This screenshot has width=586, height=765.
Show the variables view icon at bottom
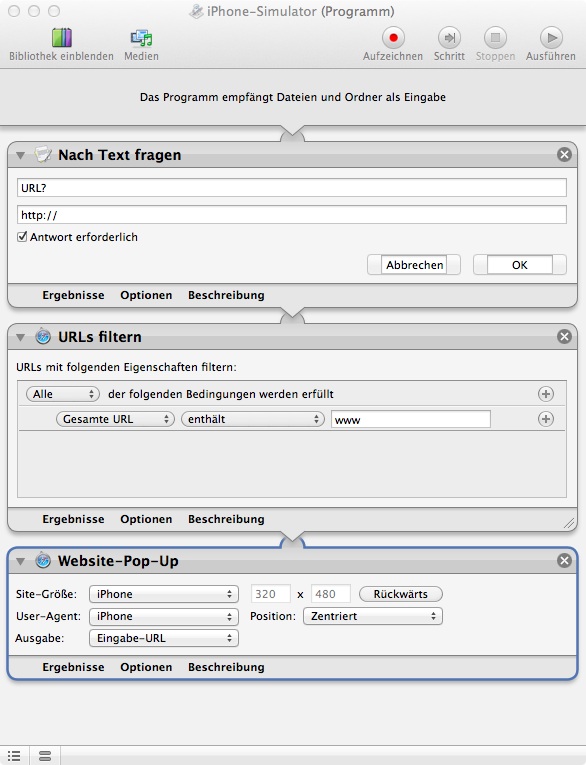pyautogui.click(x=45, y=756)
